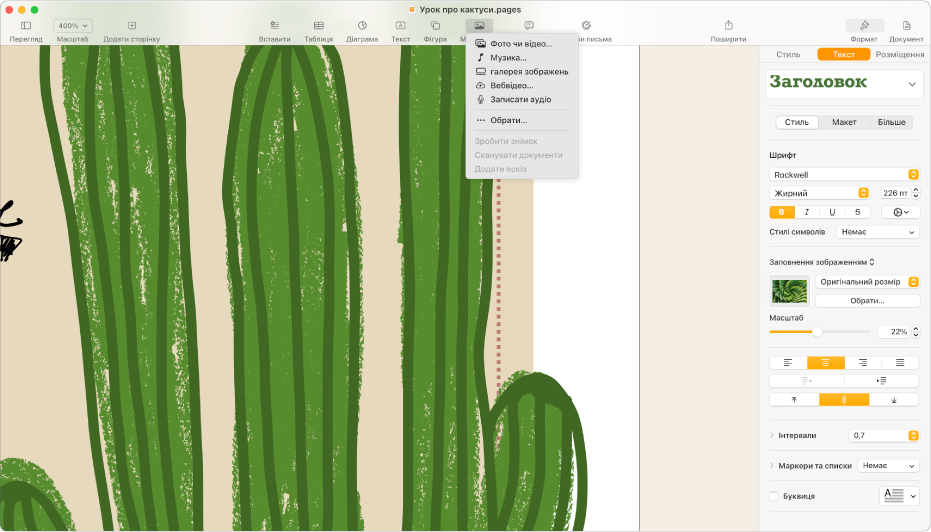Open the Document (Документ) inspector icon

[x=907, y=26]
